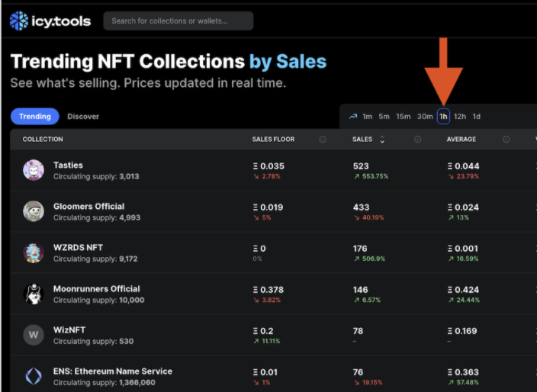Screen dimensions: 537x392
Task: Click the AVERAGE column header
Action: (x=461, y=140)
